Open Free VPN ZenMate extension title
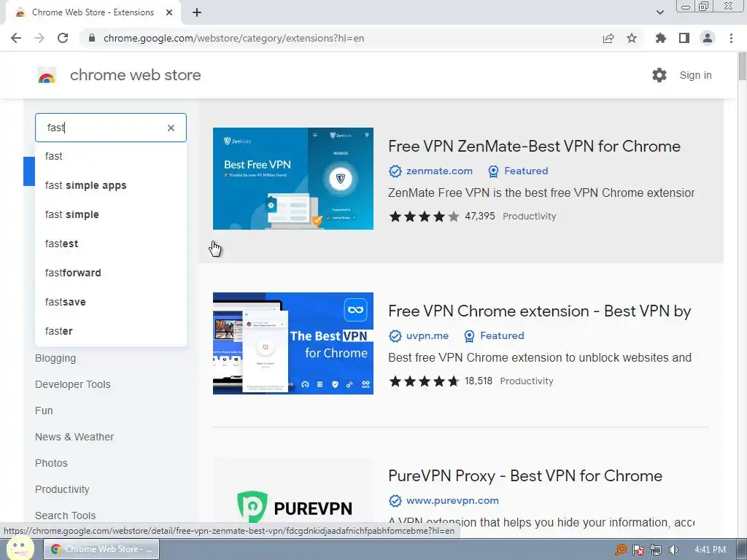The width and height of the screenshot is (747, 560). pyautogui.click(x=534, y=146)
